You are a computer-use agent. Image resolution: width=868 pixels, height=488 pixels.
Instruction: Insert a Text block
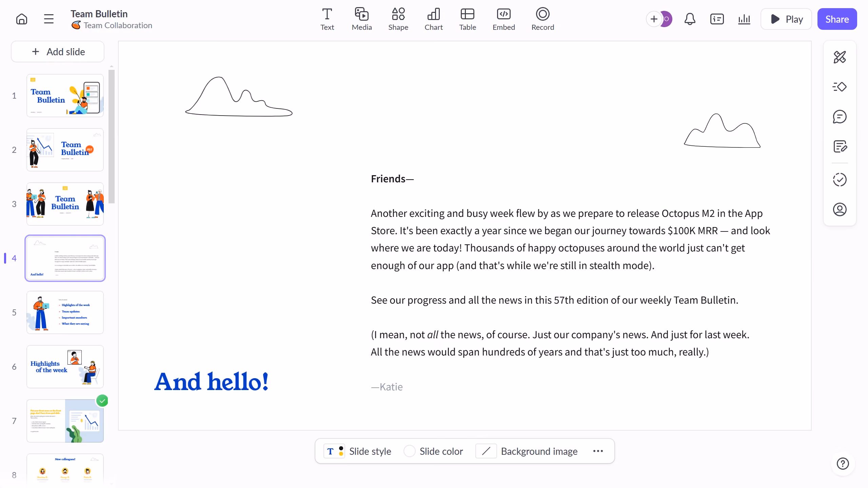tap(327, 19)
